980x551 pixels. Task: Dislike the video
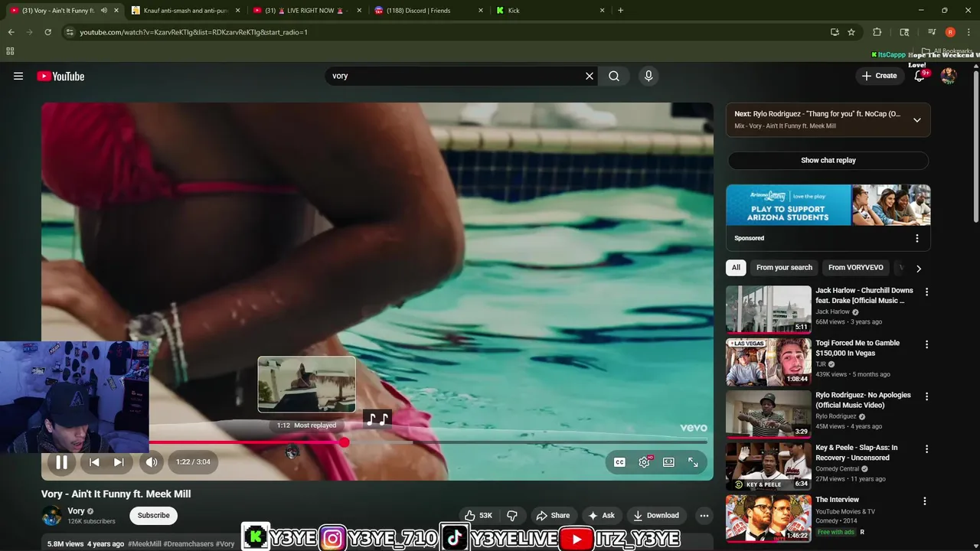[x=512, y=515]
